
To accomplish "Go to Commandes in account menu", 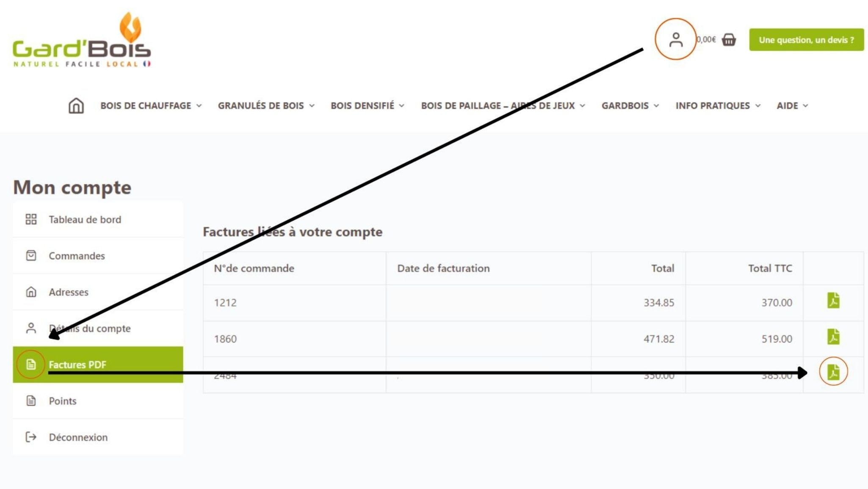I will [x=77, y=256].
